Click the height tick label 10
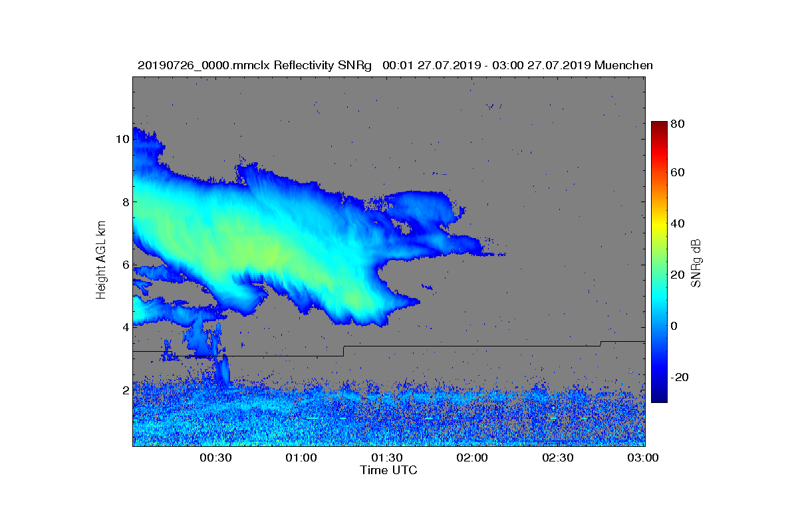 (122, 139)
